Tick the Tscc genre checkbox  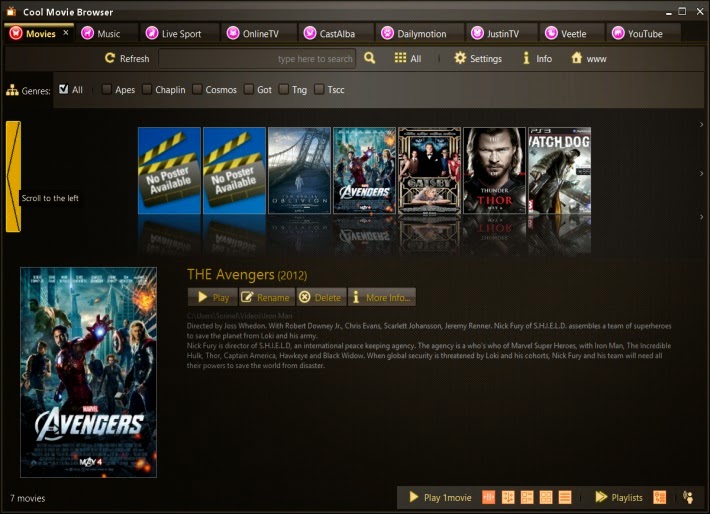coord(319,89)
